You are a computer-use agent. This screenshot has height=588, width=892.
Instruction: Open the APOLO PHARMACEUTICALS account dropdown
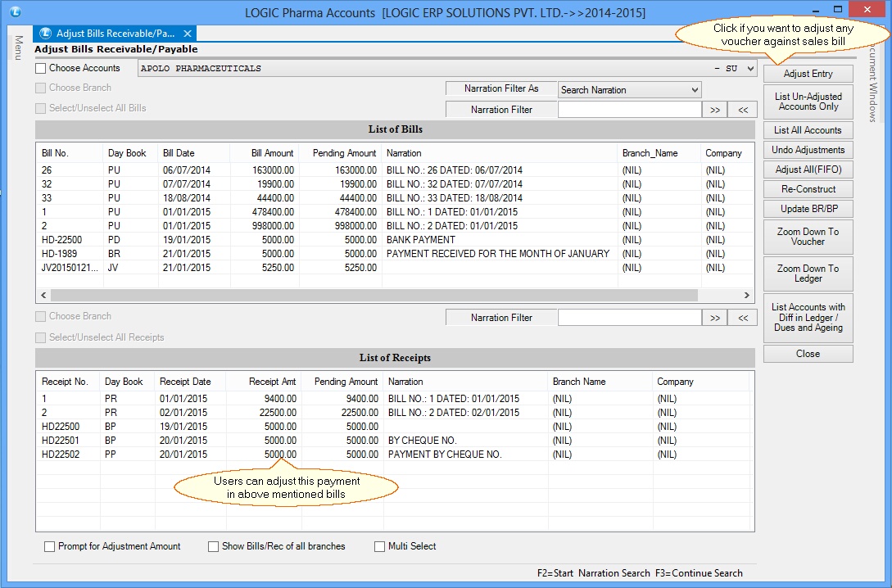(x=750, y=68)
